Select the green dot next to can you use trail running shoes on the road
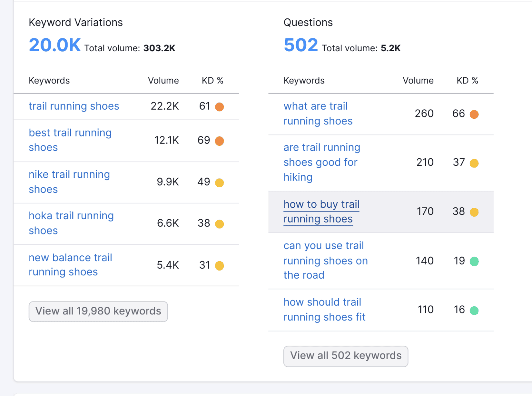532x396 pixels. click(475, 261)
